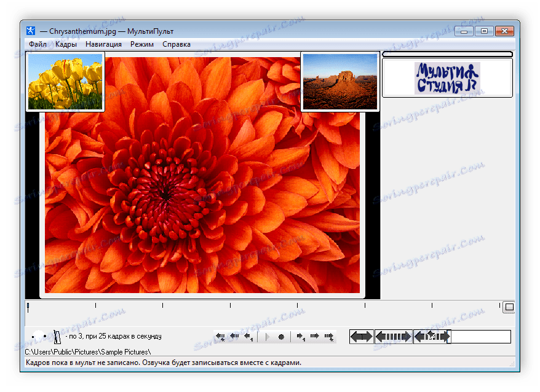This screenshot has width=540, height=392.
Task: Click the metronome frame rate icon
Action: [x=57, y=337]
